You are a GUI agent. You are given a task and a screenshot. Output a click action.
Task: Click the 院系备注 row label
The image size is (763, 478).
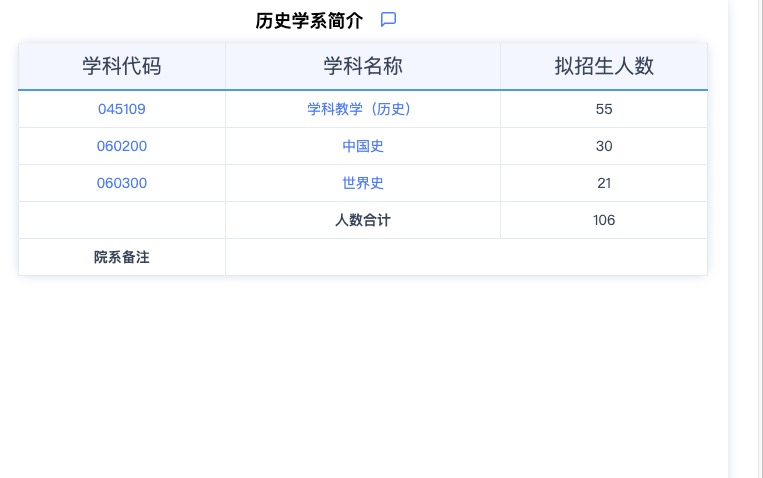[122, 257]
